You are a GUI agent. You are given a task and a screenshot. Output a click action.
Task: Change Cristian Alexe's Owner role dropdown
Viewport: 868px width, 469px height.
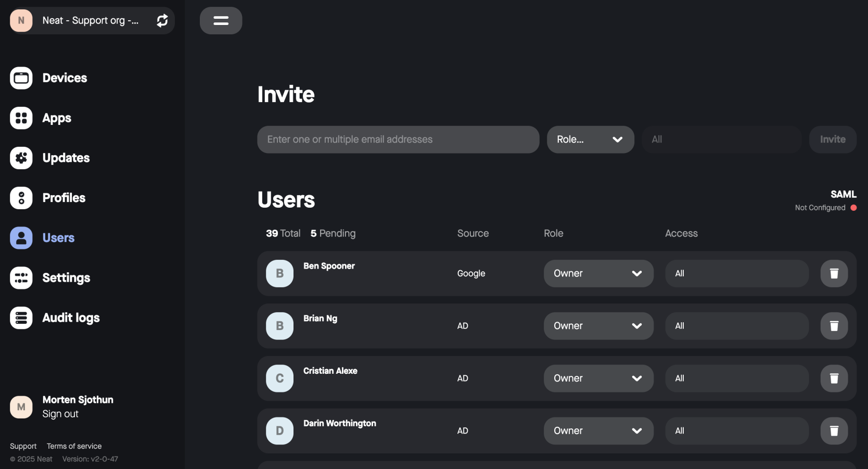pyautogui.click(x=598, y=378)
